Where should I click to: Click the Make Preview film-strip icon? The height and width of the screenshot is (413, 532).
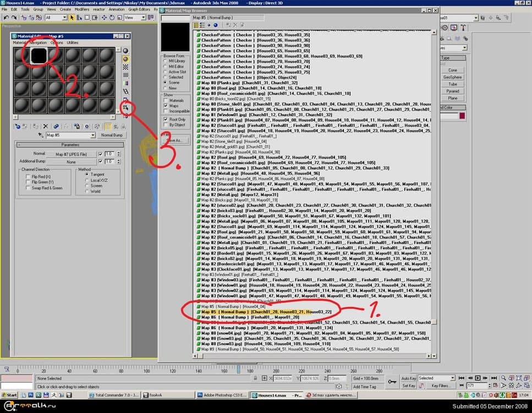click(125, 91)
